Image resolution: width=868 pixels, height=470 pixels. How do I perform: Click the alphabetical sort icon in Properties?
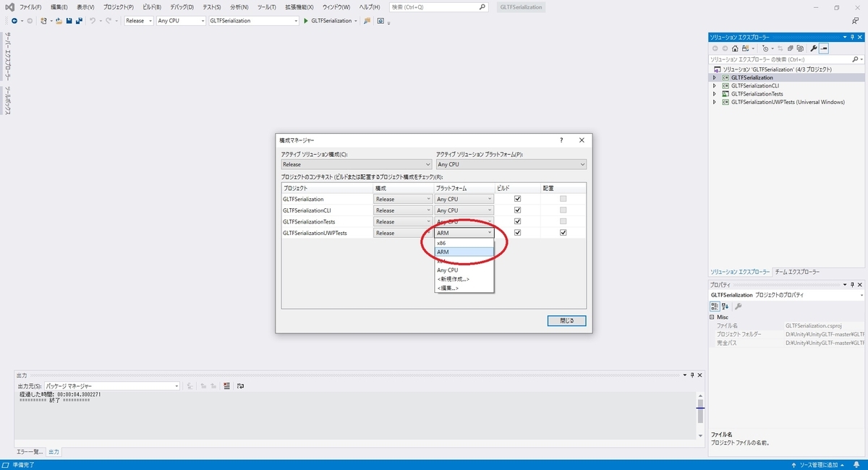(x=726, y=306)
